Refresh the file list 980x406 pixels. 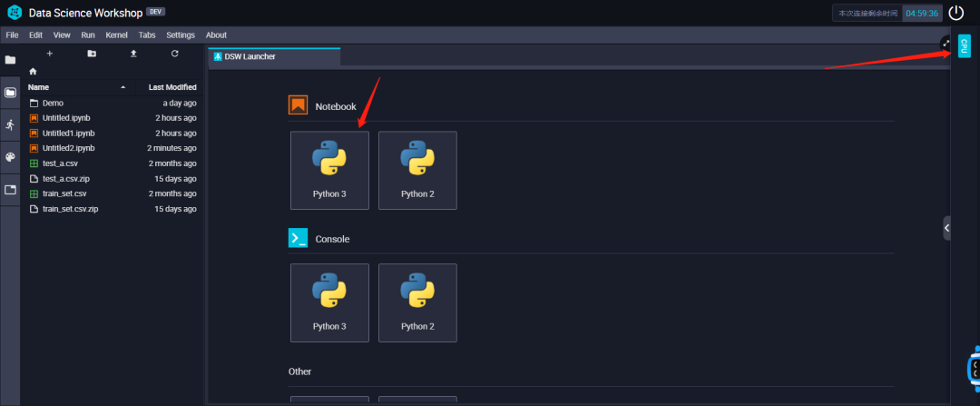[175, 54]
